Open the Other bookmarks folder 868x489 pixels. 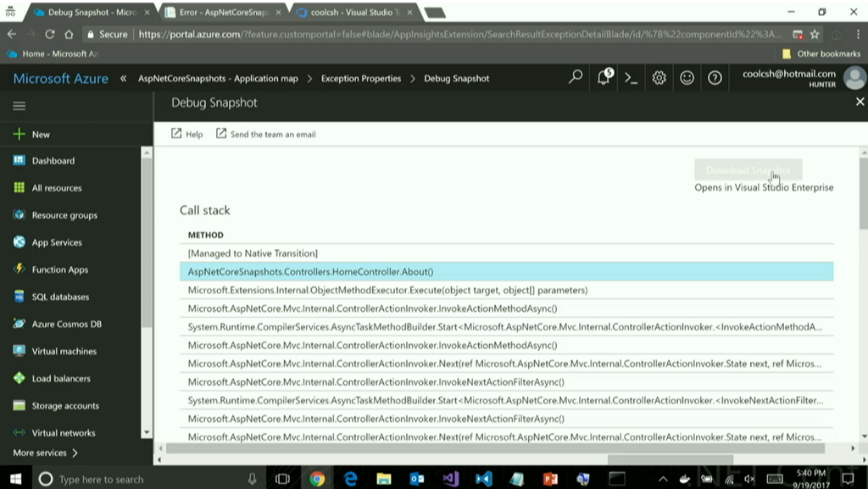pos(821,53)
